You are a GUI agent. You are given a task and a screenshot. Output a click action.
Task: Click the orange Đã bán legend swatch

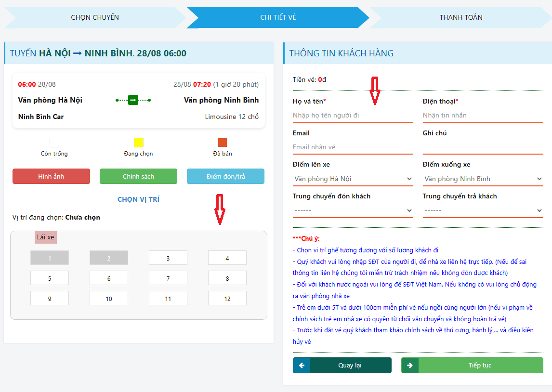(222, 143)
